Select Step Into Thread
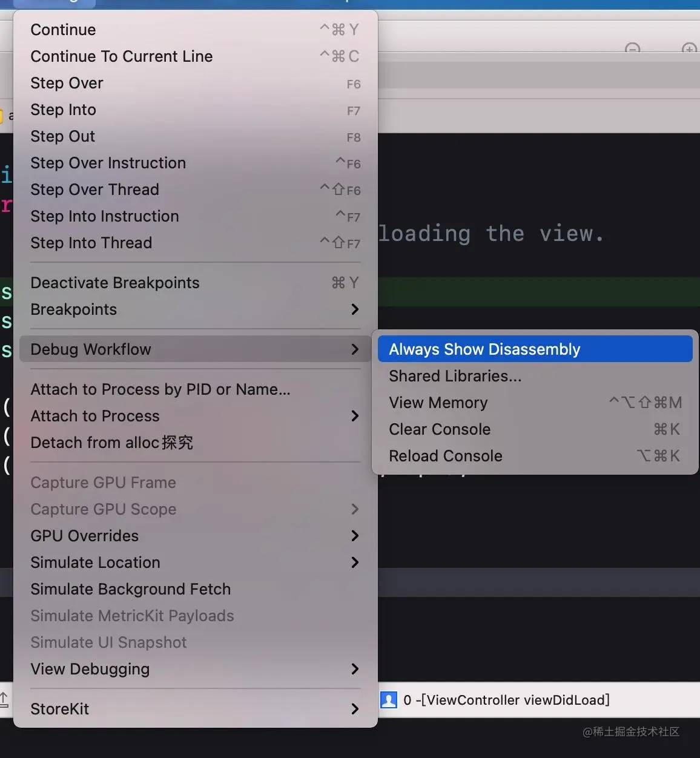This screenshot has width=700, height=758. pyautogui.click(x=195, y=243)
